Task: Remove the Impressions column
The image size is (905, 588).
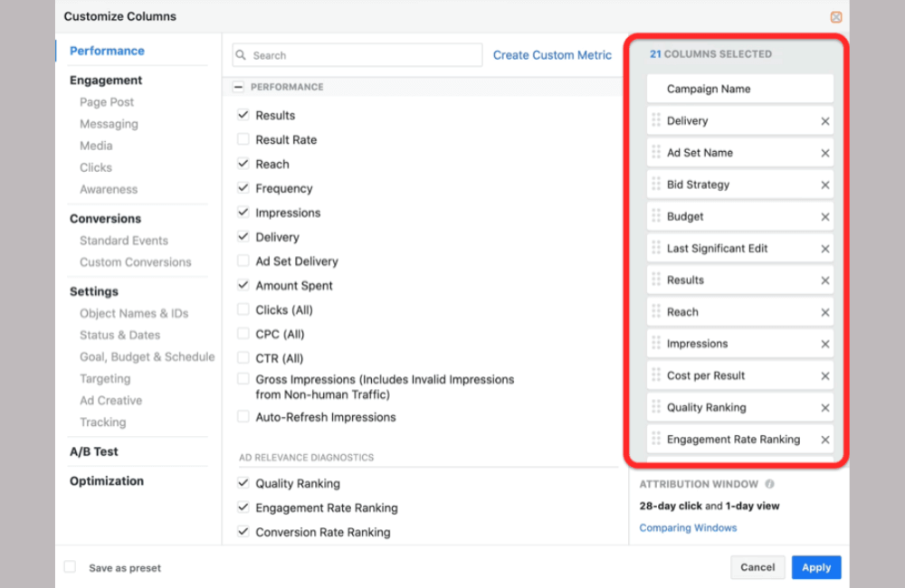Action: [825, 343]
